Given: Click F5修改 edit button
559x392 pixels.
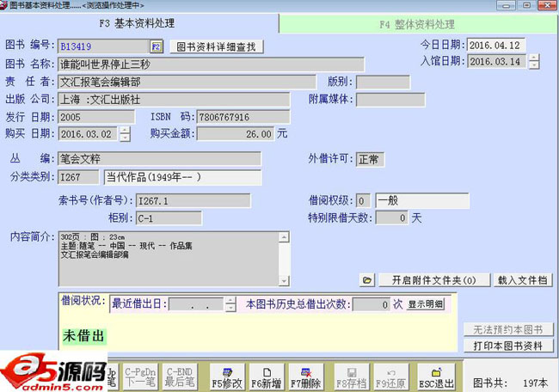Looking at the screenshot, I should (x=227, y=377).
